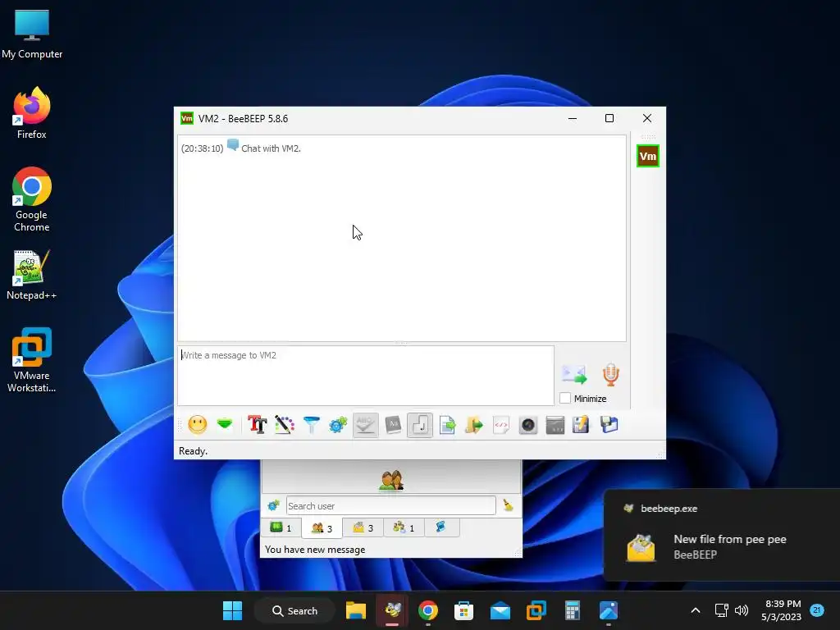Click the broom clear-search icon

pyautogui.click(x=508, y=505)
